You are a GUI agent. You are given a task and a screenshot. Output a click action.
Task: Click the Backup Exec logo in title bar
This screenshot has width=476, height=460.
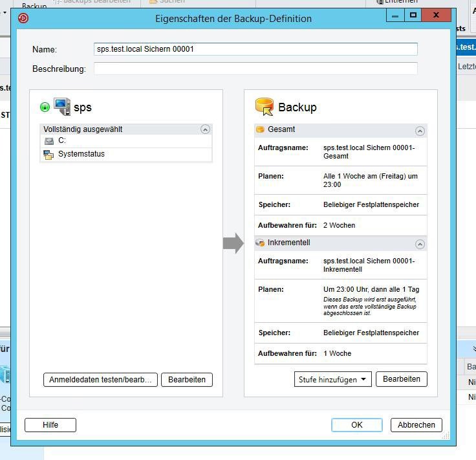[23, 18]
